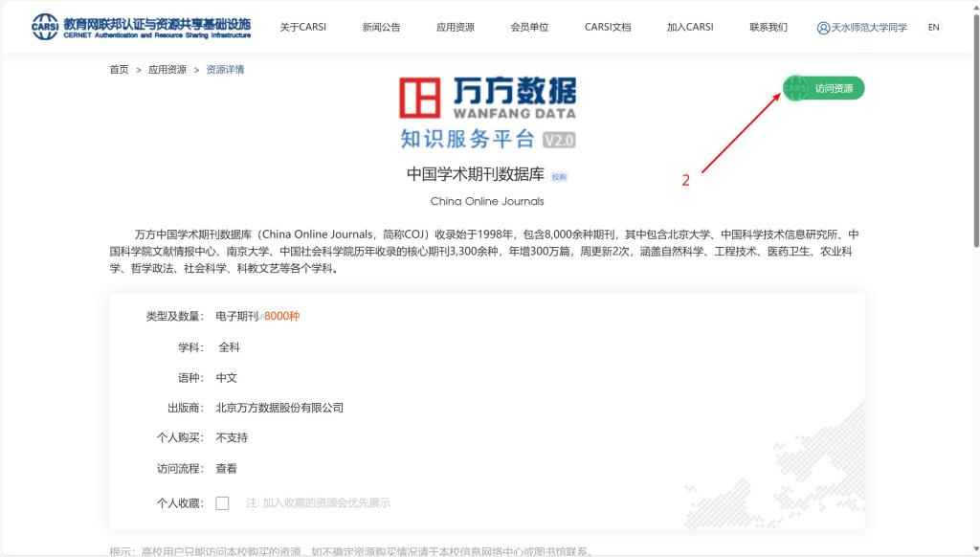Click the Wanfang Data logo image
Screen dimensions: 980x557
click(x=487, y=113)
